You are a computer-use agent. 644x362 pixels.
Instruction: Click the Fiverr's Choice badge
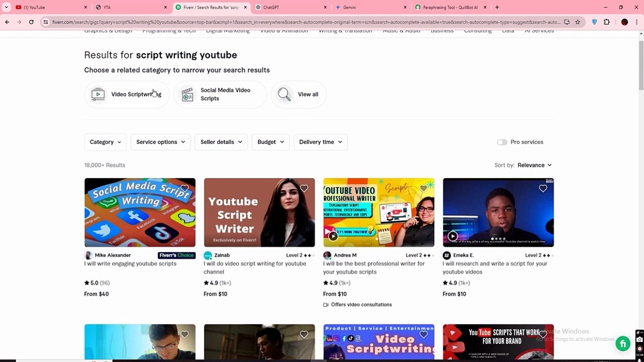(x=176, y=255)
